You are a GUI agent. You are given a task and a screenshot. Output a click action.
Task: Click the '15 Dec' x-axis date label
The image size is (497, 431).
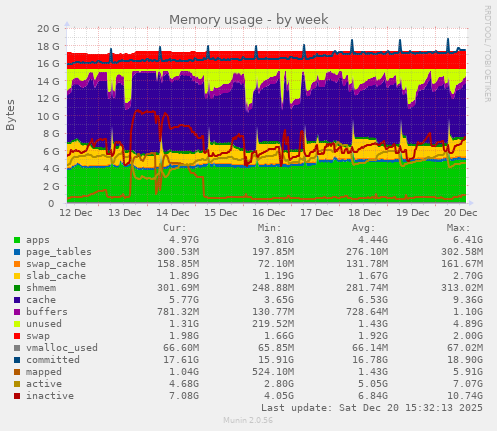point(221,213)
